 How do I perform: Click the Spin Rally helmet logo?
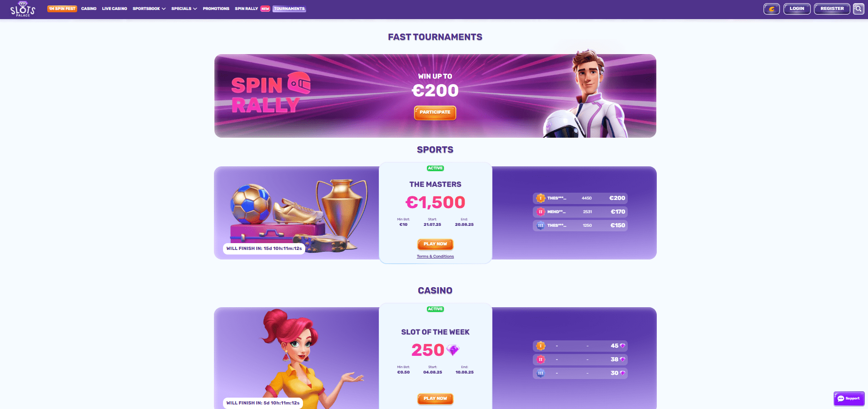(x=299, y=83)
